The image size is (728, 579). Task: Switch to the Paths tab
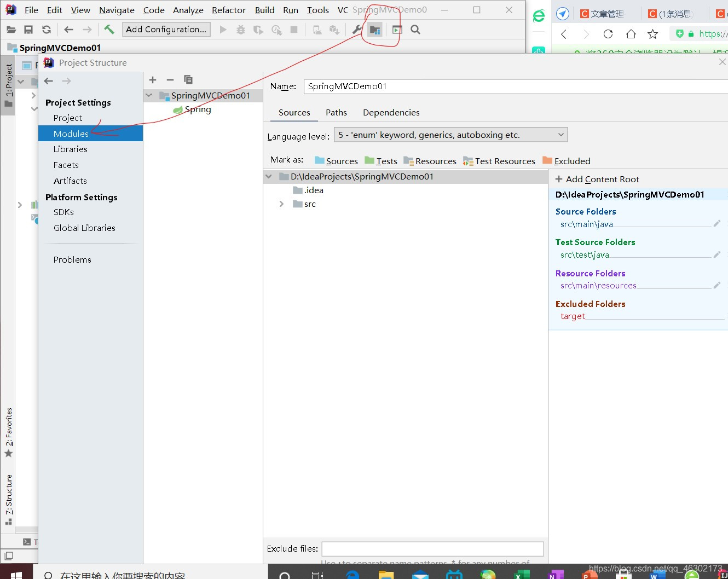336,112
